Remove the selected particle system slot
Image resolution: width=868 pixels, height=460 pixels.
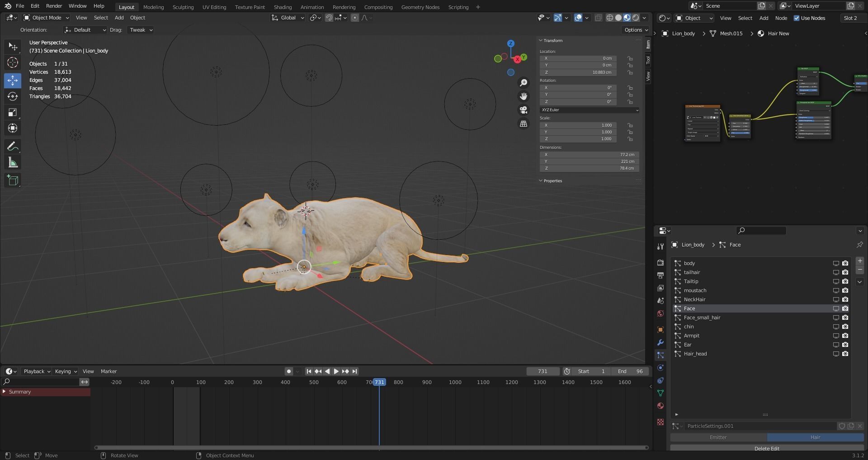pos(860,270)
